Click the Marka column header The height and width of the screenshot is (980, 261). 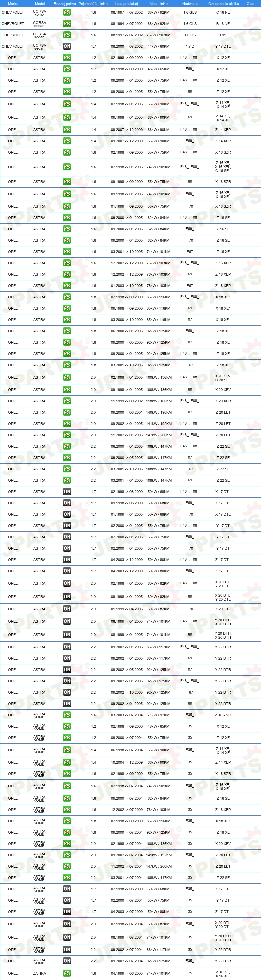(x=13, y=4)
